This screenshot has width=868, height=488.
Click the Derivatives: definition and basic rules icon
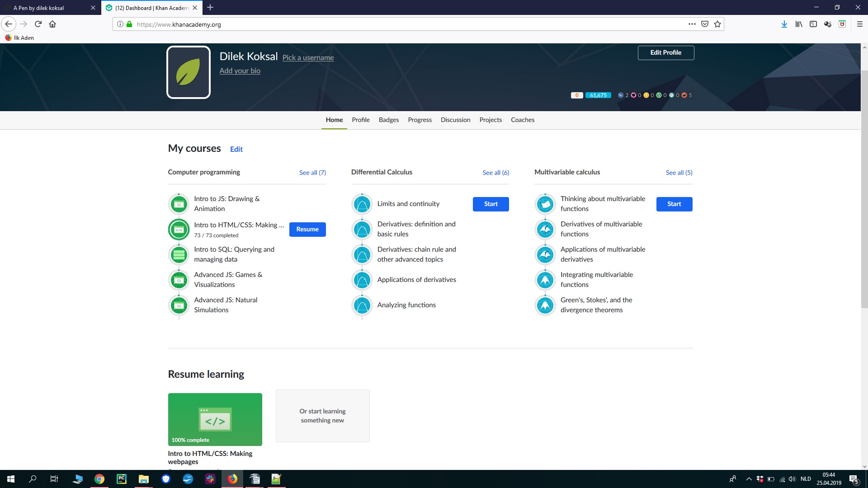[x=362, y=230]
